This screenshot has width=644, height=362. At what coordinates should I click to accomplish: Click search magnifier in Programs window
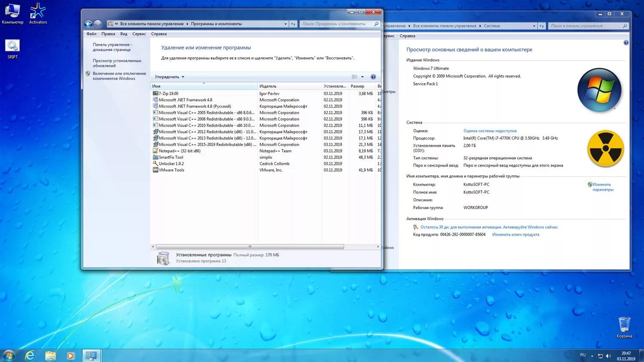(376, 24)
